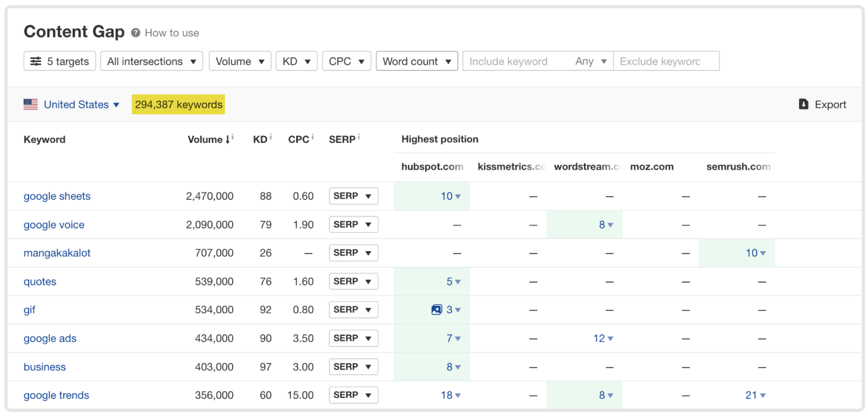Screen dimensions: 868x415
Task: Open SERP dropdown for quotes
Action: pyautogui.click(x=354, y=282)
